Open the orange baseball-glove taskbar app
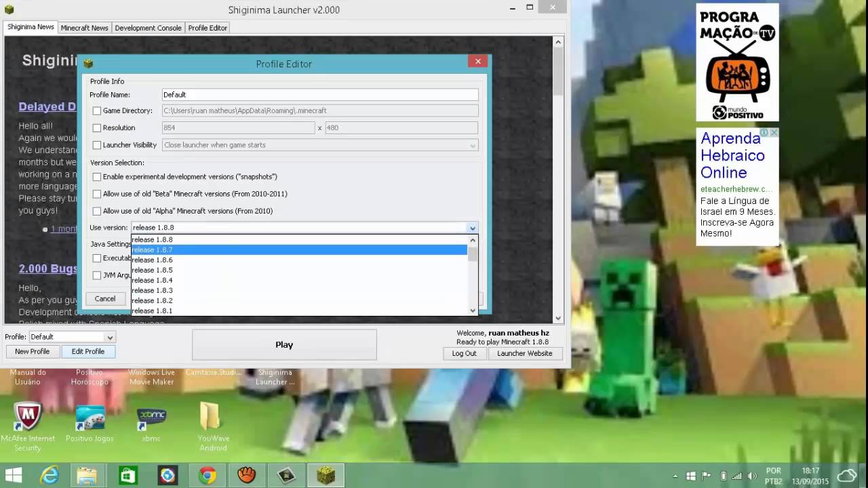 (247, 476)
